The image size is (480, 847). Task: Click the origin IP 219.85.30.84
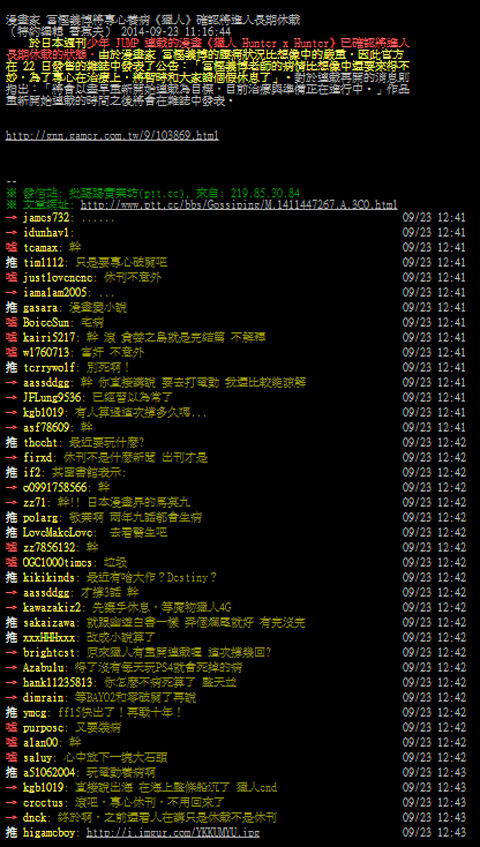coord(265,193)
